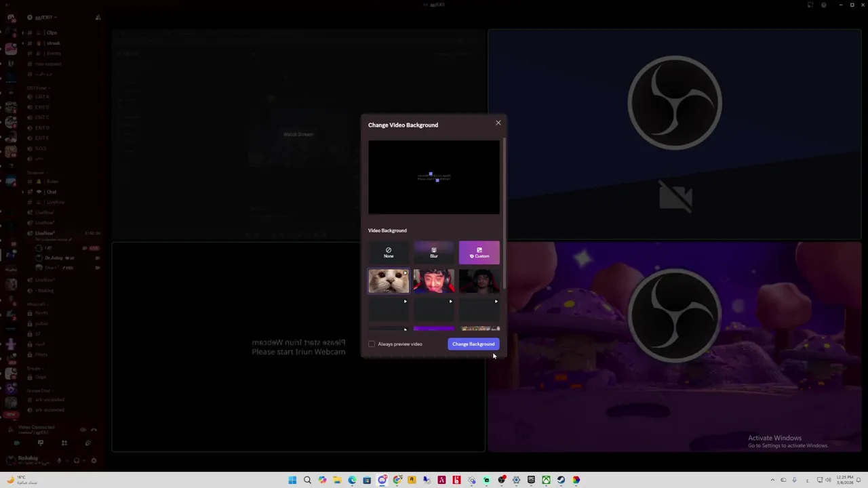The width and height of the screenshot is (868, 488).
Task: Pick the cat face video background
Action: 389,281
